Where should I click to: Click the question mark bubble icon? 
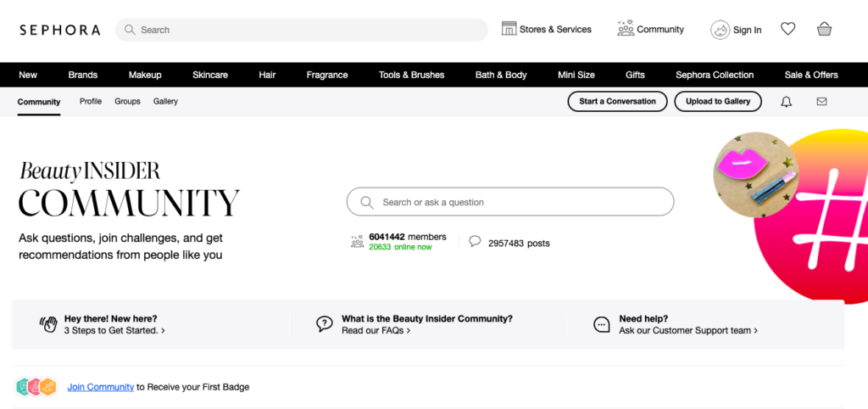(x=325, y=324)
